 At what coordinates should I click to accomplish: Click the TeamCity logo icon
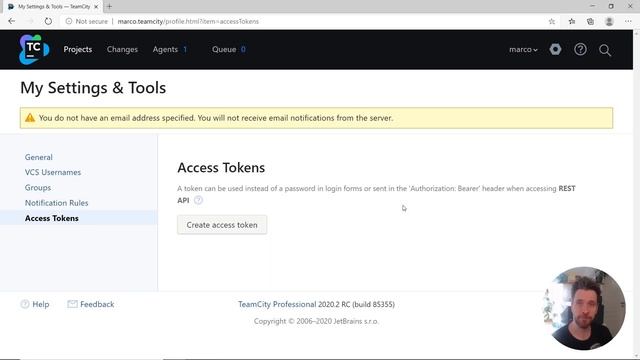(34, 49)
